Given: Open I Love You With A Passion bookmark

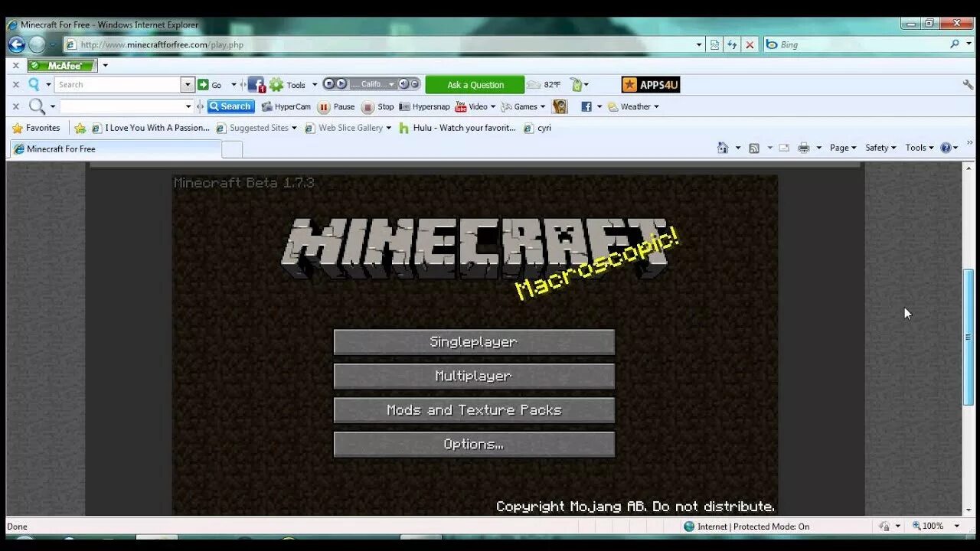Looking at the screenshot, I should pos(150,128).
